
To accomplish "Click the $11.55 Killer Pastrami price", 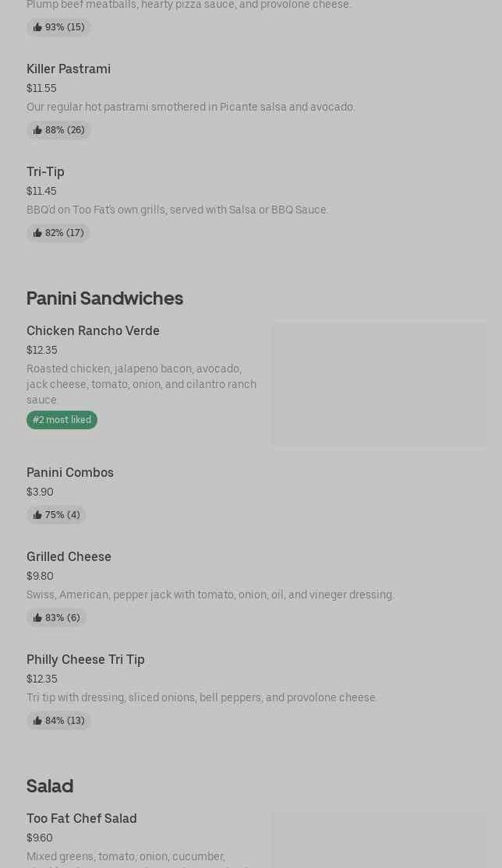I will [x=41, y=89].
